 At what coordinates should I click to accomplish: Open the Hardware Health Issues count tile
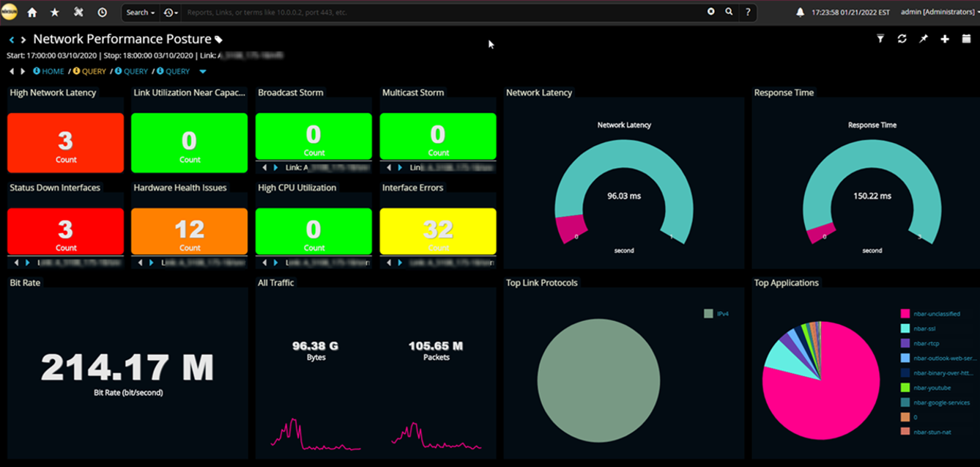point(190,232)
